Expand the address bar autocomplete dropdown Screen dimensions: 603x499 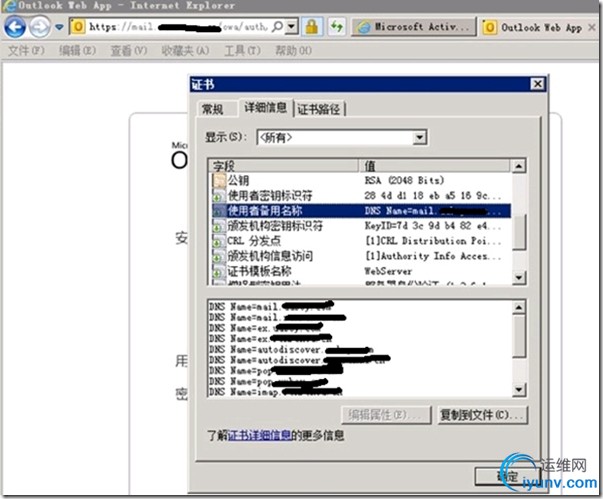pyautogui.click(x=292, y=27)
